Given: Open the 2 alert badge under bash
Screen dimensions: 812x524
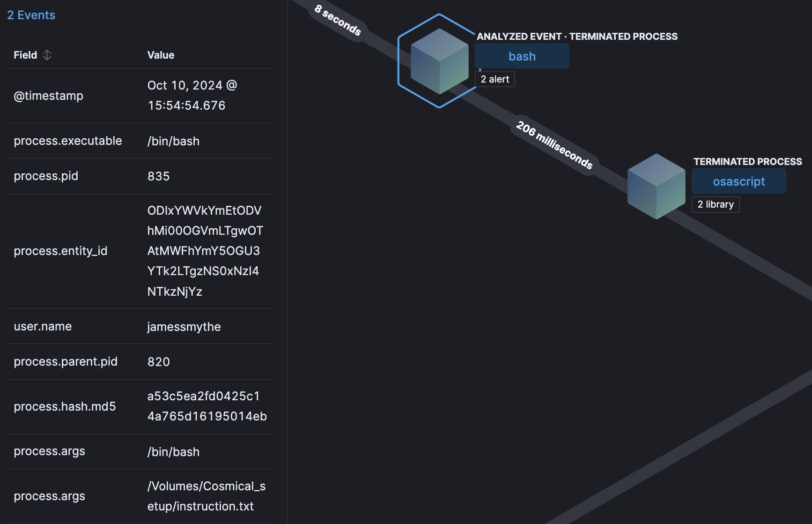Looking at the screenshot, I should [495, 79].
